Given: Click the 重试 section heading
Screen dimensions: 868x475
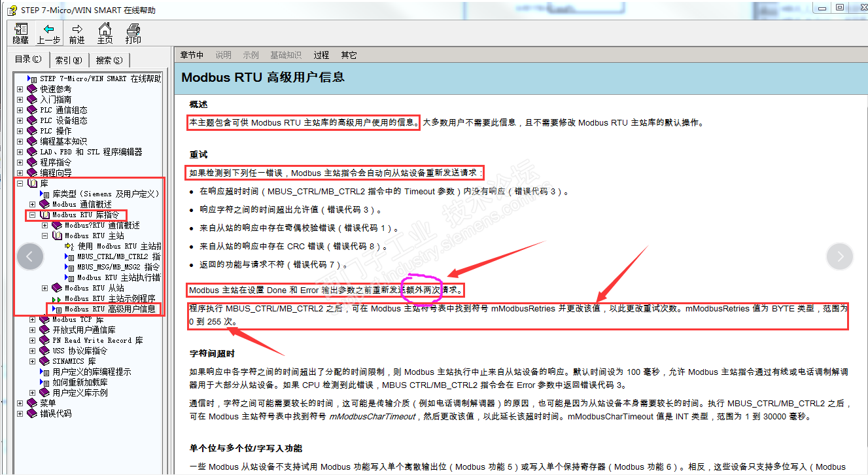Looking at the screenshot, I should point(198,155).
